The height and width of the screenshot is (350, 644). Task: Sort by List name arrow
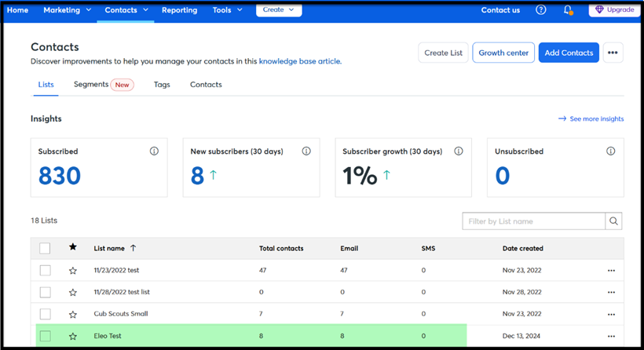tap(133, 248)
